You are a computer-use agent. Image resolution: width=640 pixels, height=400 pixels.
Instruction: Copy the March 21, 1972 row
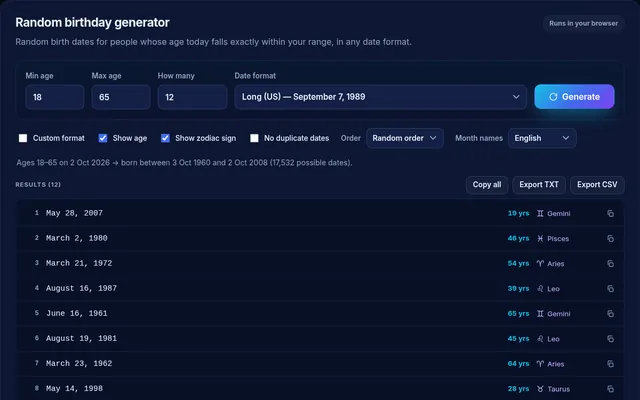(610, 264)
